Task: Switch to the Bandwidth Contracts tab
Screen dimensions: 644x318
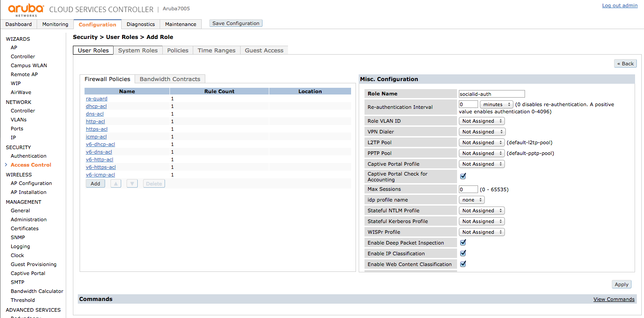Action: [x=170, y=79]
